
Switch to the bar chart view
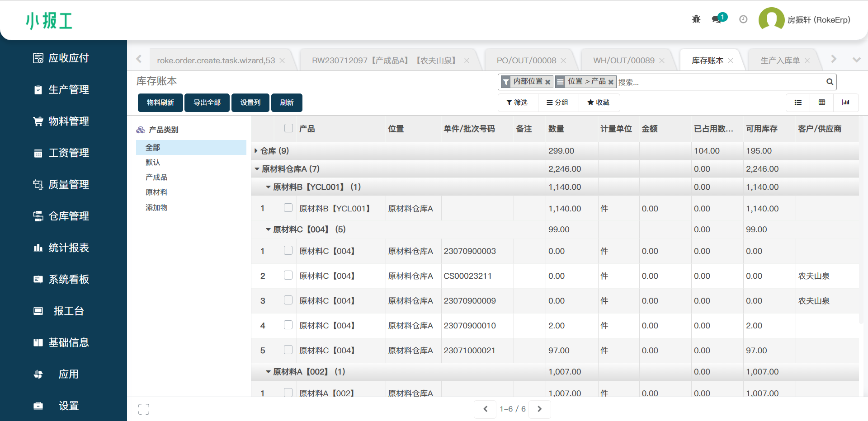coord(846,103)
